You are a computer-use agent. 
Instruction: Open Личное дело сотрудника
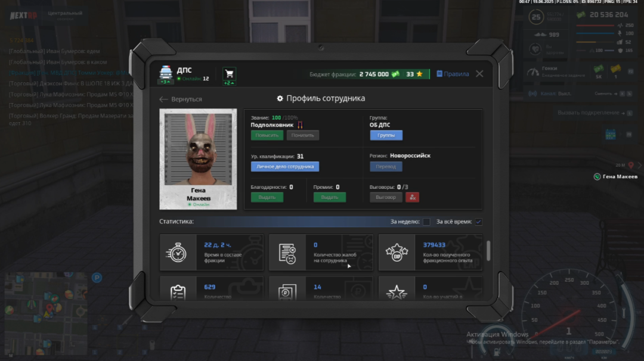[284, 167]
